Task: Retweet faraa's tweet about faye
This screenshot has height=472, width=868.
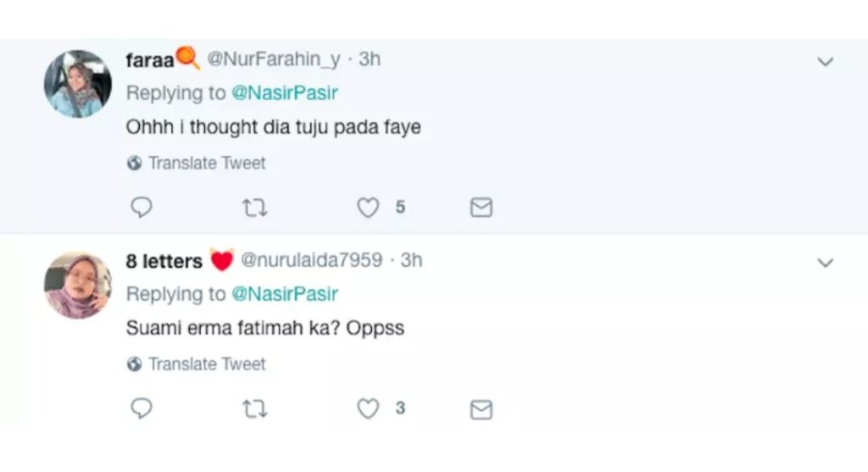Action: click(254, 208)
